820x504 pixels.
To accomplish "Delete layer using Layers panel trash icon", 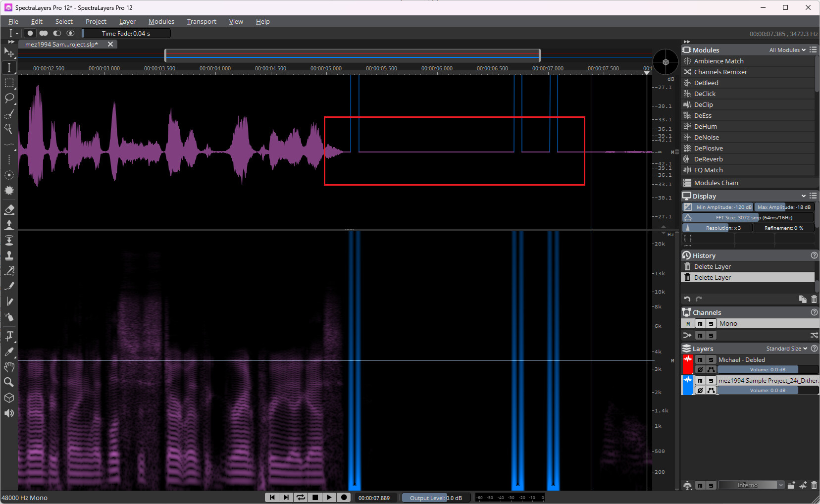I will (x=814, y=485).
